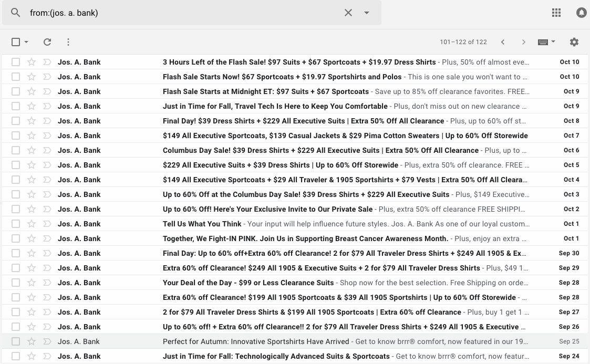Screen dimensions: 590x364
Task: Star the Tell Us What You Think email
Action: pos(31,224)
